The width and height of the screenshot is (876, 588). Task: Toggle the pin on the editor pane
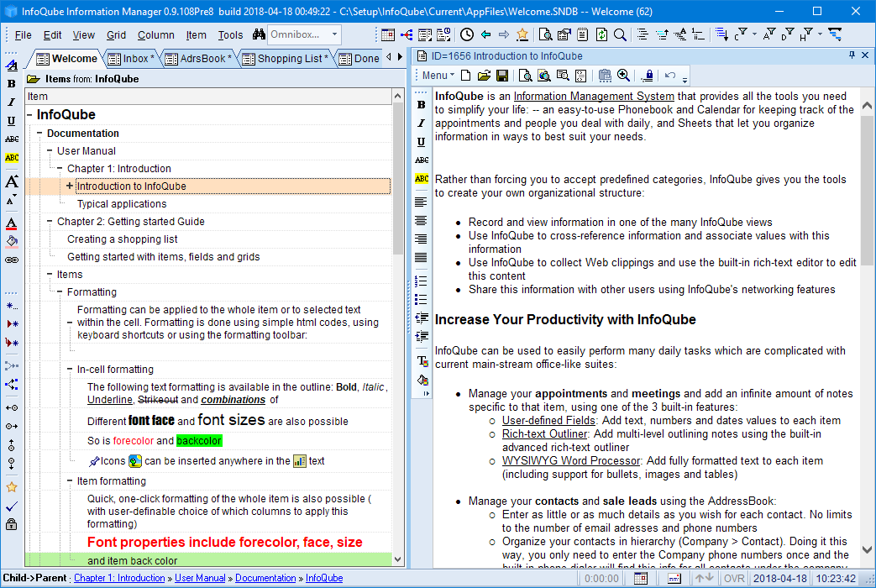[x=852, y=55]
